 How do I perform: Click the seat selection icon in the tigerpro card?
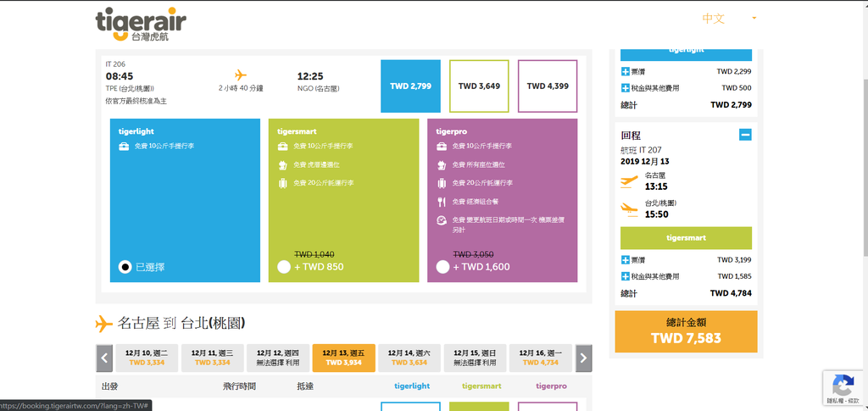(x=441, y=165)
